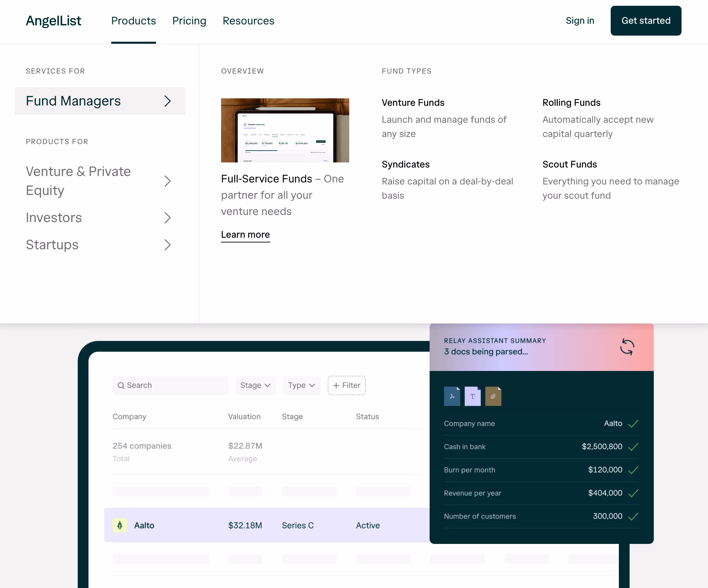Click the plus icon on the Filter button
This screenshot has height=588, width=708.
pos(336,385)
